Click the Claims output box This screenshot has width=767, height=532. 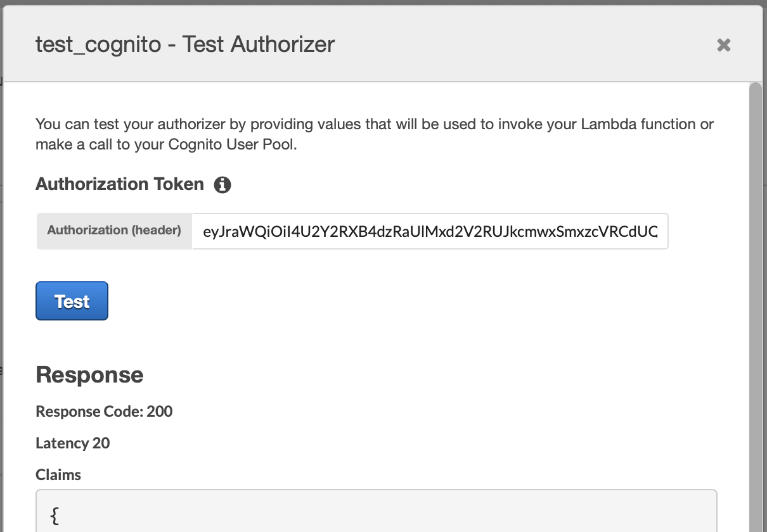pyautogui.click(x=376, y=510)
